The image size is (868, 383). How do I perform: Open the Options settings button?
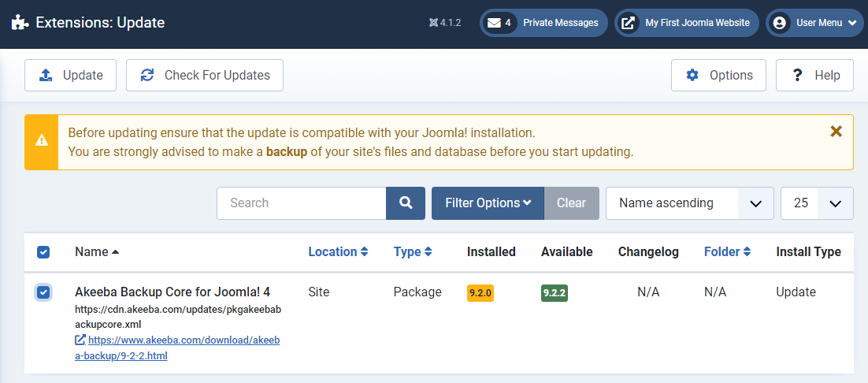coord(718,76)
